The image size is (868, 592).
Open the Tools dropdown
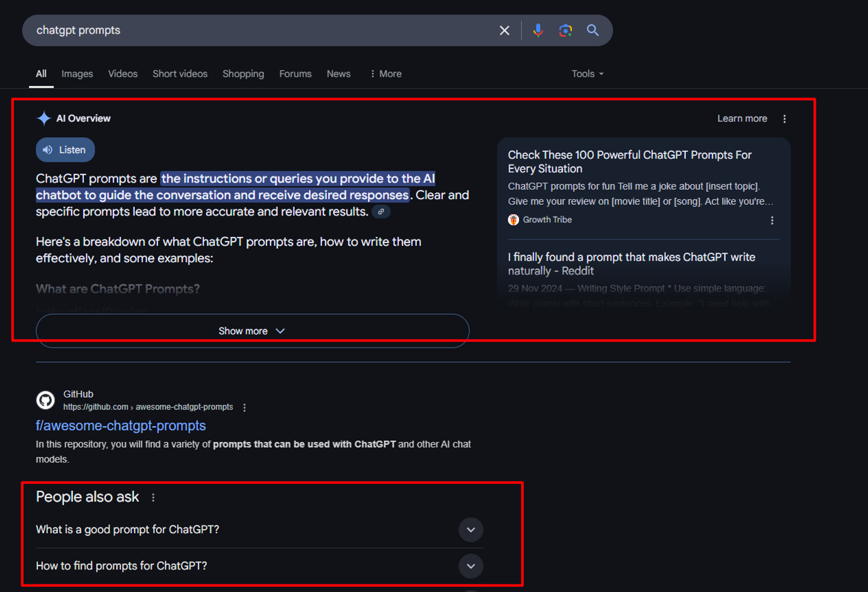pyautogui.click(x=587, y=74)
